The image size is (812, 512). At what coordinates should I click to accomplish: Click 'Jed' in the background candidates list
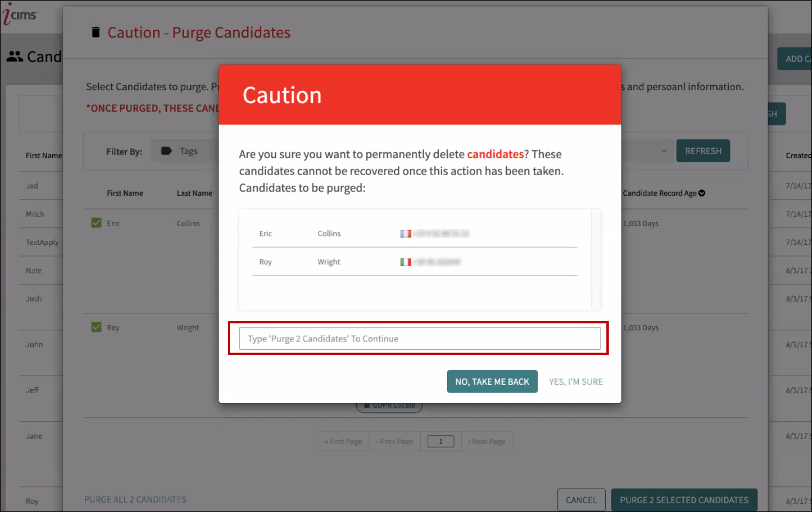pyautogui.click(x=32, y=186)
